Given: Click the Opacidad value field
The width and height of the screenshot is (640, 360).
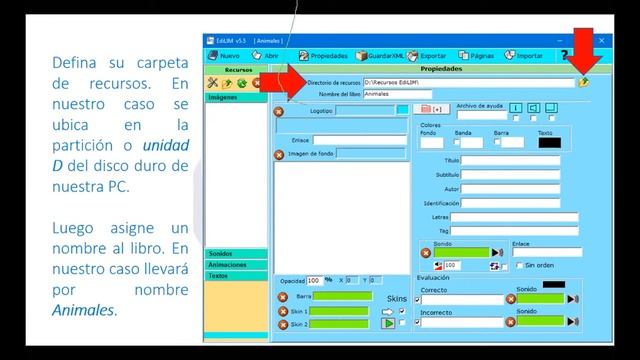Looking at the screenshot, I should 315,280.
